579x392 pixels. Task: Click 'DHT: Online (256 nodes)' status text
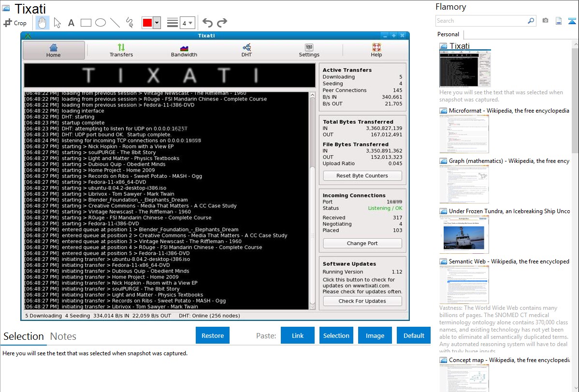pos(209,316)
